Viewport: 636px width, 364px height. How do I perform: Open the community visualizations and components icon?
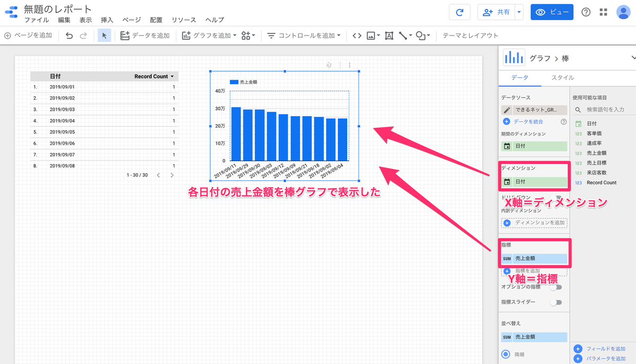click(248, 35)
